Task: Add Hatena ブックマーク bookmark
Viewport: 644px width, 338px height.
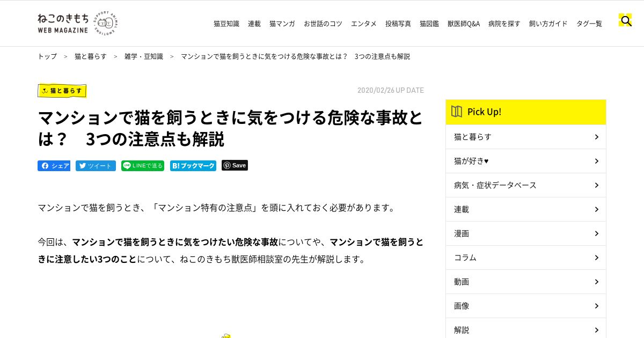Action: [x=193, y=166]
